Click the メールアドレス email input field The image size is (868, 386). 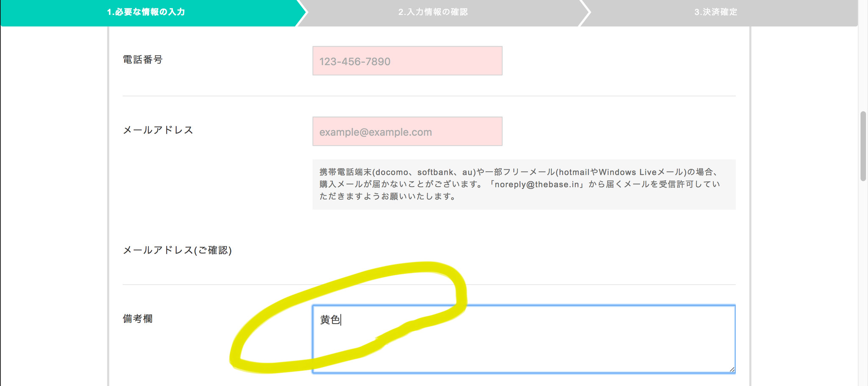coord(407,131)
